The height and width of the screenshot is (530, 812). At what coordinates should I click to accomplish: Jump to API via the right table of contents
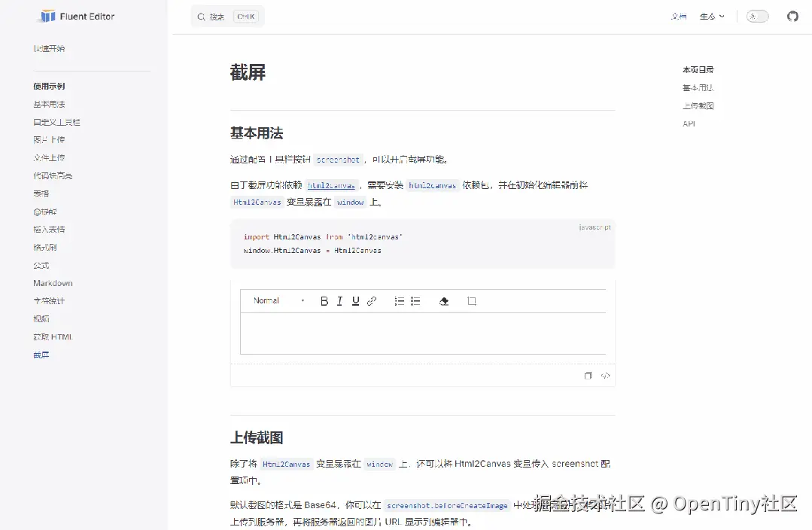(x=689, y=123)
